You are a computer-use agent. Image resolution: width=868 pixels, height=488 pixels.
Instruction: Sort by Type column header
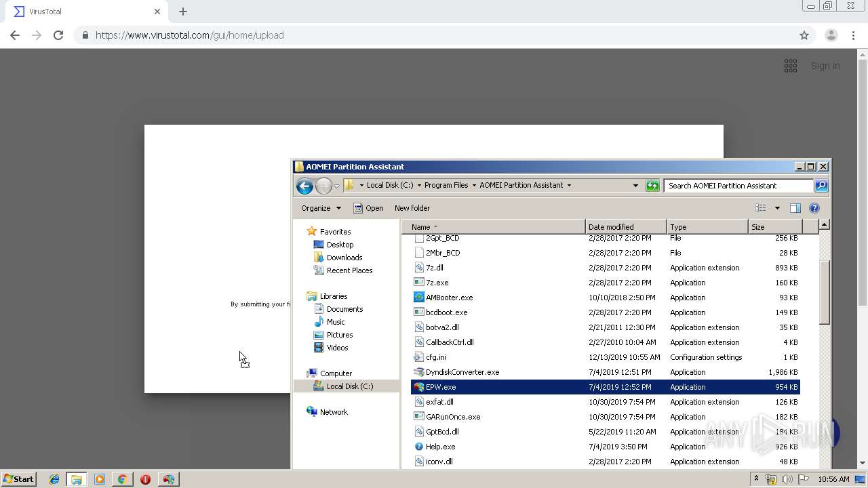tap(707, 227)
